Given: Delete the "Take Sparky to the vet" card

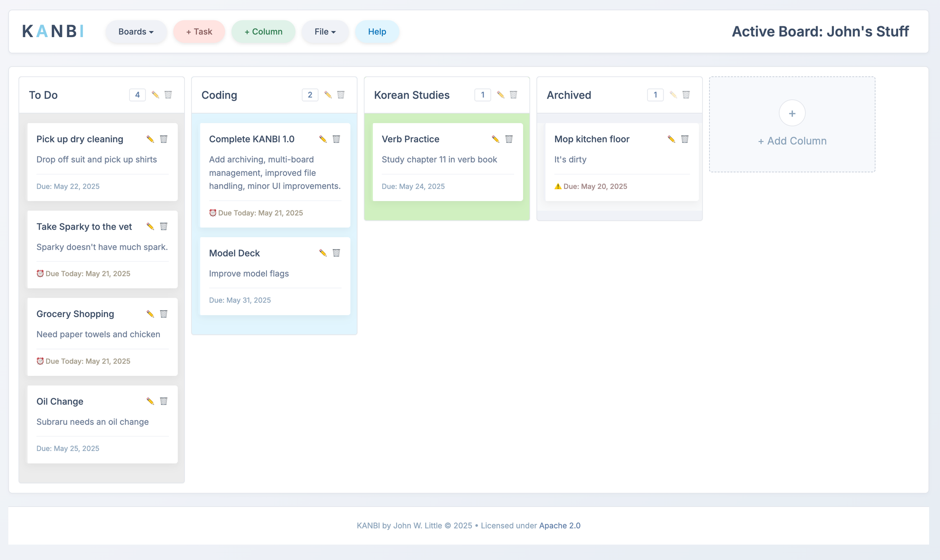Looking at the screenshot, I should [x=164, y=226].
